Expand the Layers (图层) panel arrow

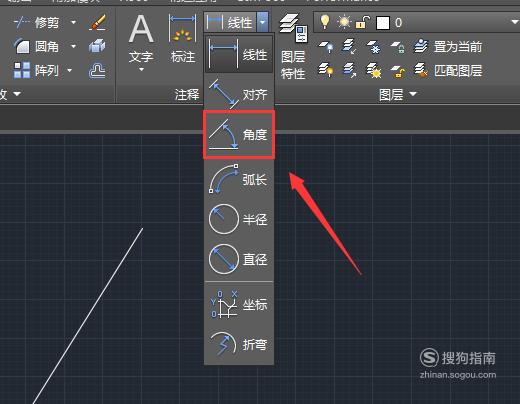click(413, 94)
